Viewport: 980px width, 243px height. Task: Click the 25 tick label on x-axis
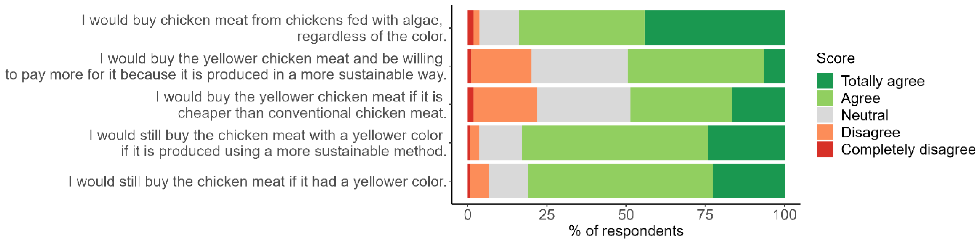(x=547, y=215)
